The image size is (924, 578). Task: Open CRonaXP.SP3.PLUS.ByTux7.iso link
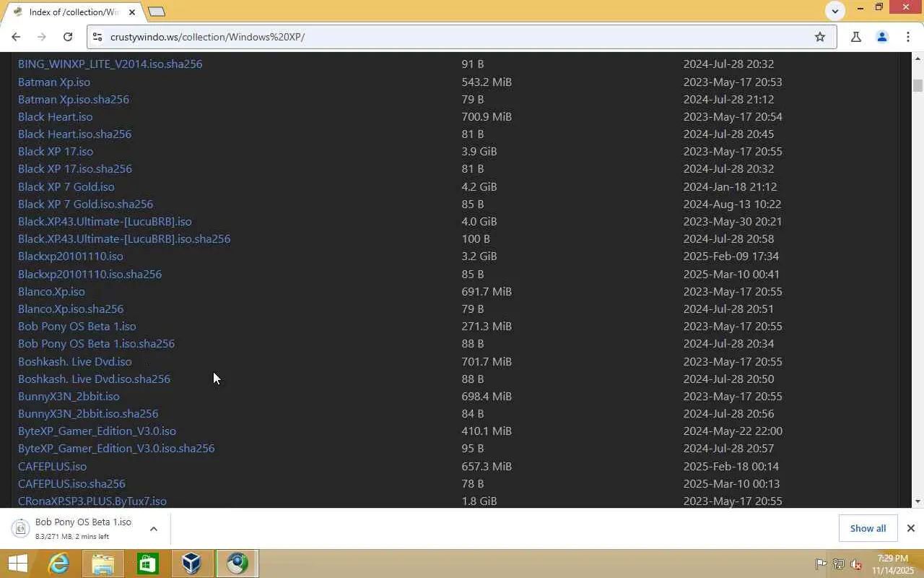point(92,501)
